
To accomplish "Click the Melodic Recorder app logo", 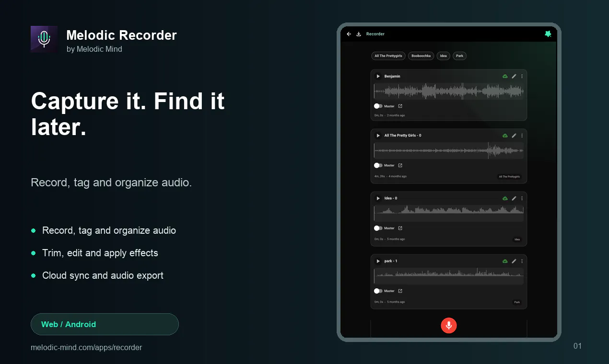I will click(x=44, y=39).
